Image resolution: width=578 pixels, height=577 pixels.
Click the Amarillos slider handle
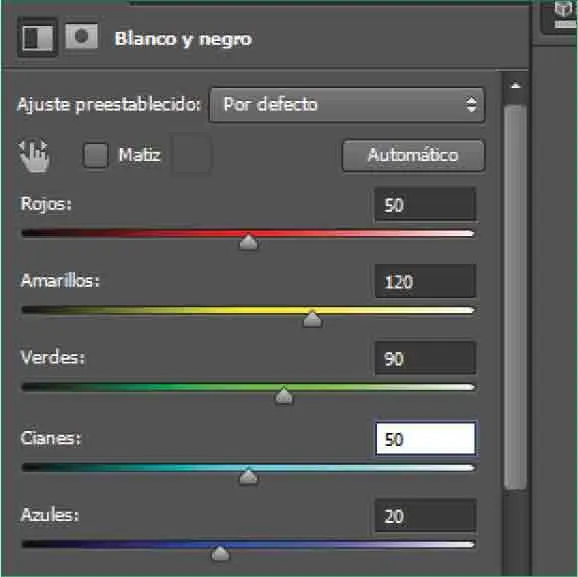pyautogui.click(x=312, y=319)
